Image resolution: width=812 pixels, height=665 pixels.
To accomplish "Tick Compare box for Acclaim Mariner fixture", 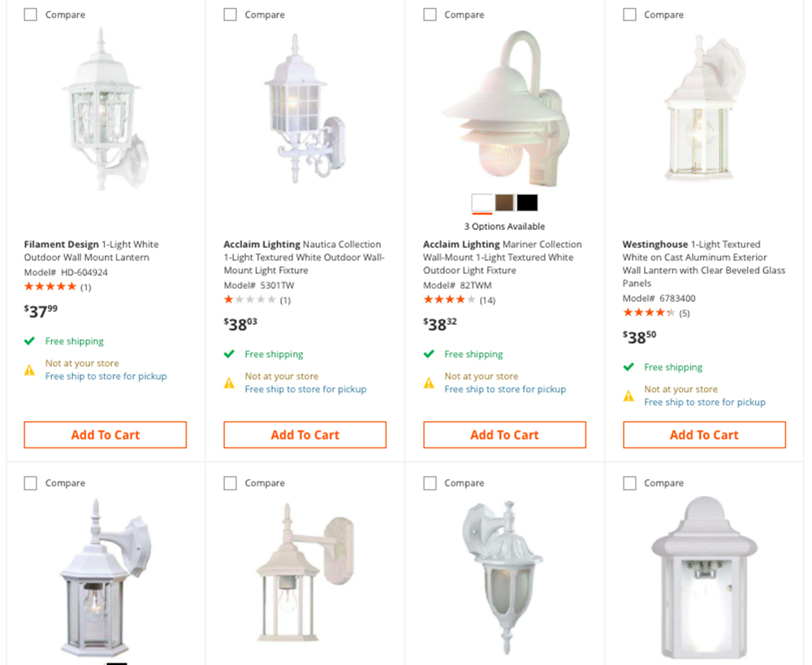I will coord(430,15).
